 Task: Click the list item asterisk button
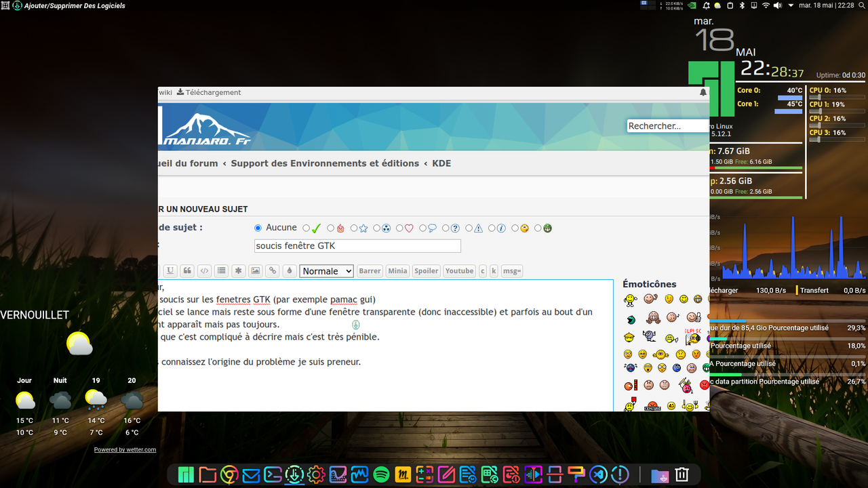[238, 270]
